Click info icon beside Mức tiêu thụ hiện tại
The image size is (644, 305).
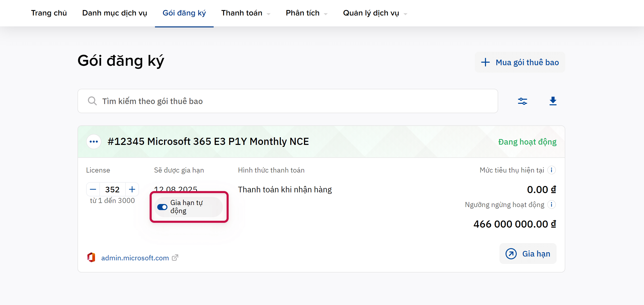(551, 170)
